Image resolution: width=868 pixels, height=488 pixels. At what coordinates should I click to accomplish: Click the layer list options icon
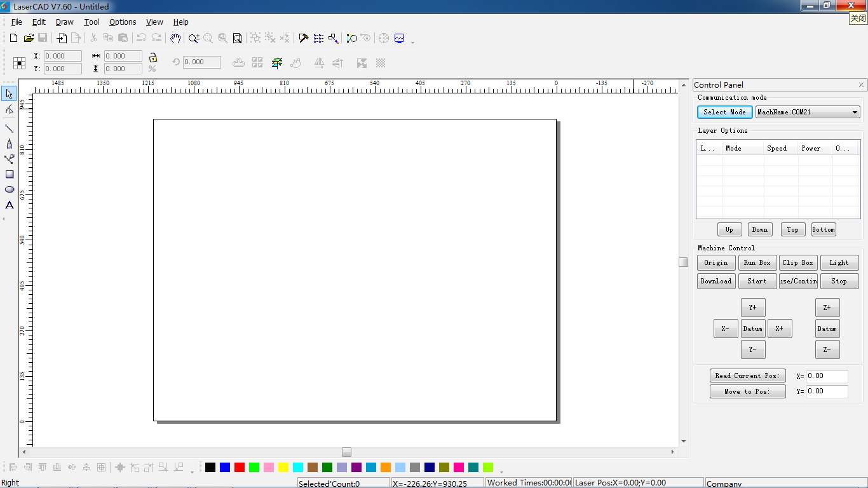pos(318,38)
